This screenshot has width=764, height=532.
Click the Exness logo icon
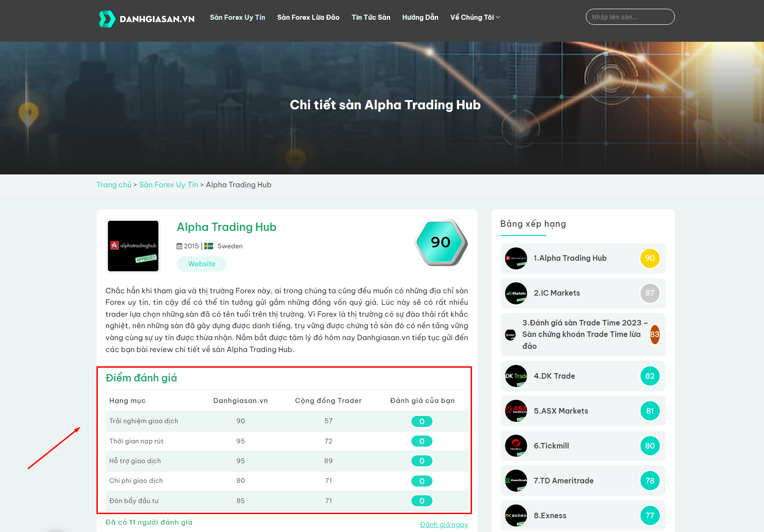click(x=516, y=516)
